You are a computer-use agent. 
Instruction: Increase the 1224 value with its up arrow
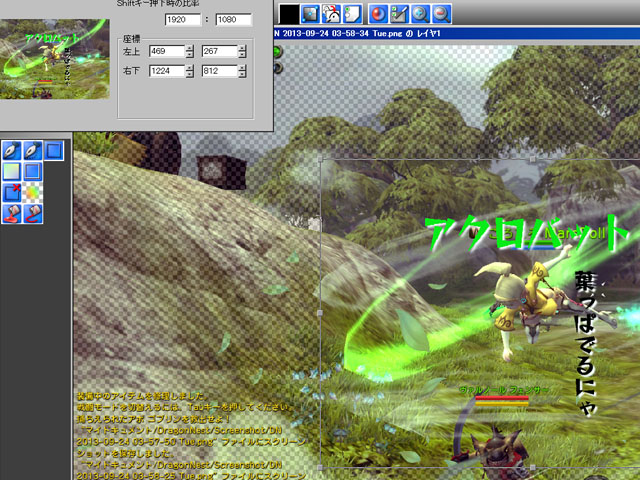pos(190,68)
